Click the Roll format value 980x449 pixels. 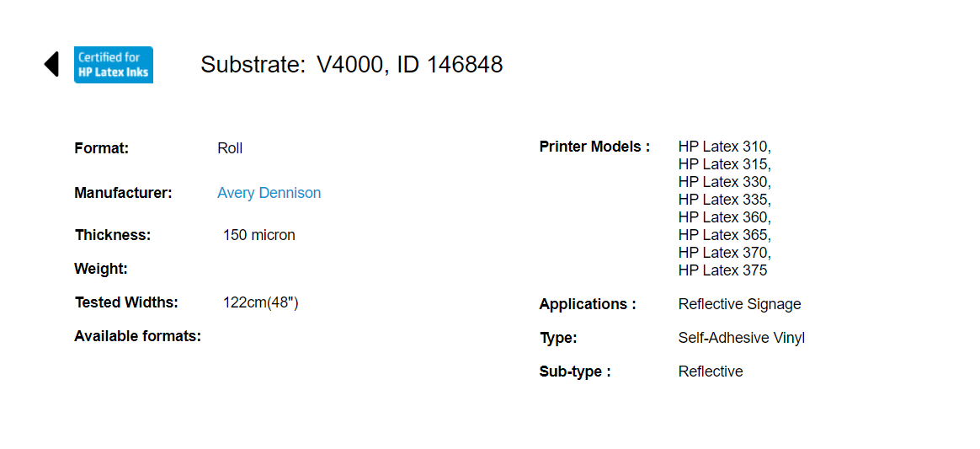pyautogui.click(x=230, y=149)
